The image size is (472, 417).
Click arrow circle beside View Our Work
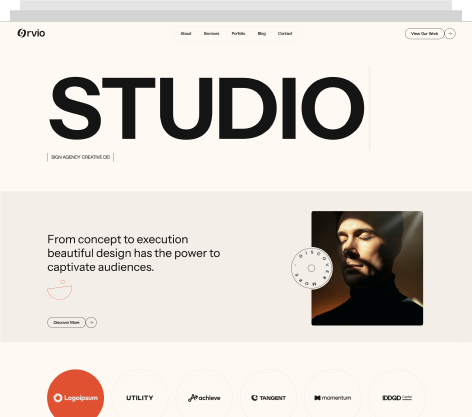tap(450, 34)
